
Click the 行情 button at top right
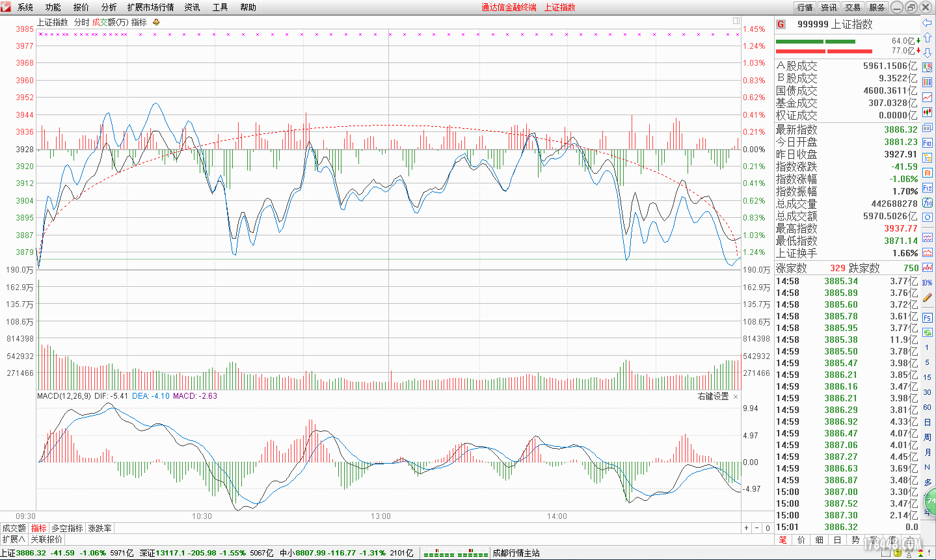coord(805,7)
